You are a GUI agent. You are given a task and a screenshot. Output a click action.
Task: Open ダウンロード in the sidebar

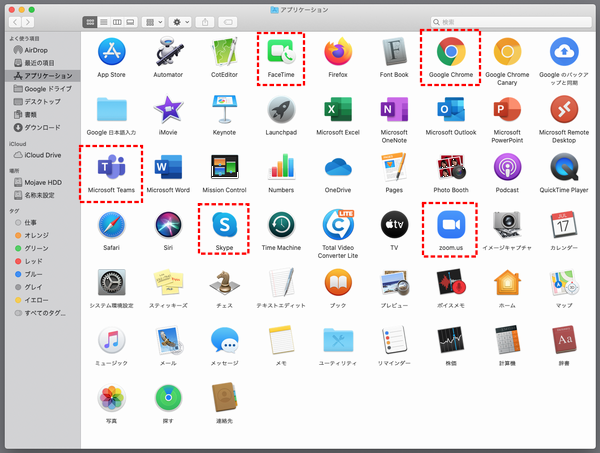tap(42, 127)
